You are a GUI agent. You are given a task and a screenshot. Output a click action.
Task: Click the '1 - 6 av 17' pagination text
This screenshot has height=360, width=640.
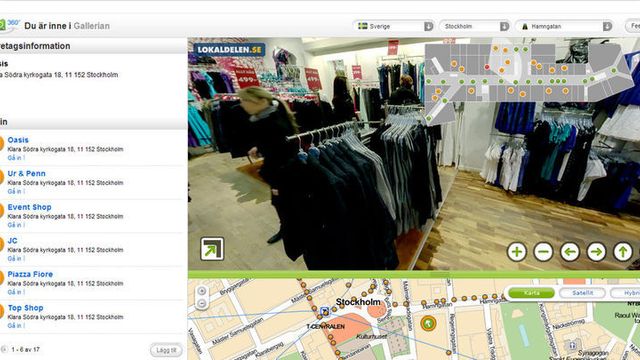(x=25, y=350)
